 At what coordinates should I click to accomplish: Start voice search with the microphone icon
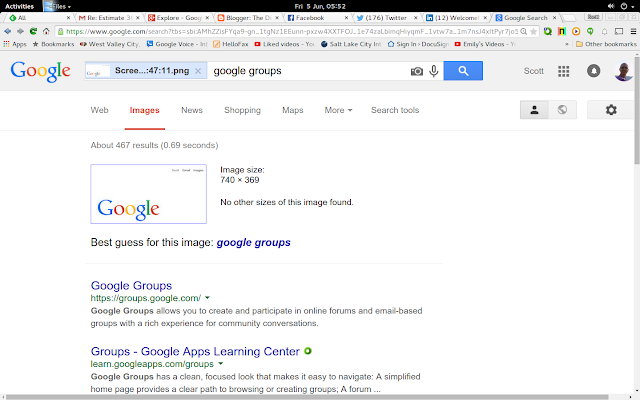(433, 71)
